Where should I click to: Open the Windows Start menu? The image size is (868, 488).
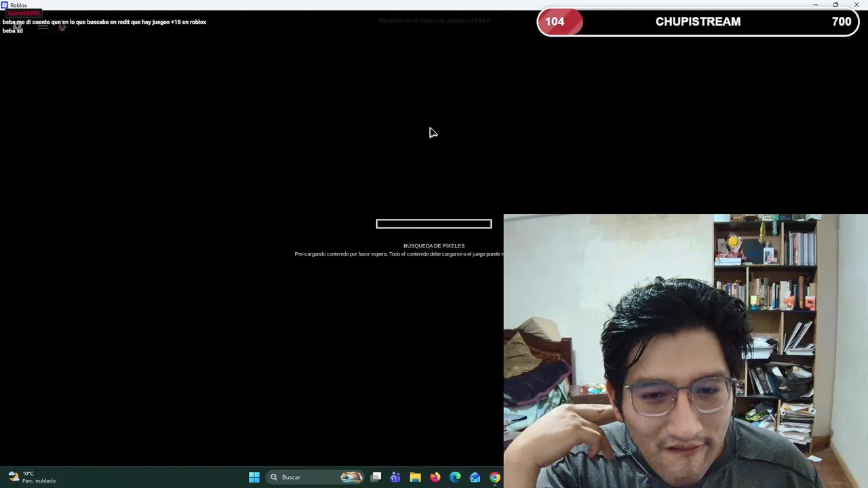point(254,477)
